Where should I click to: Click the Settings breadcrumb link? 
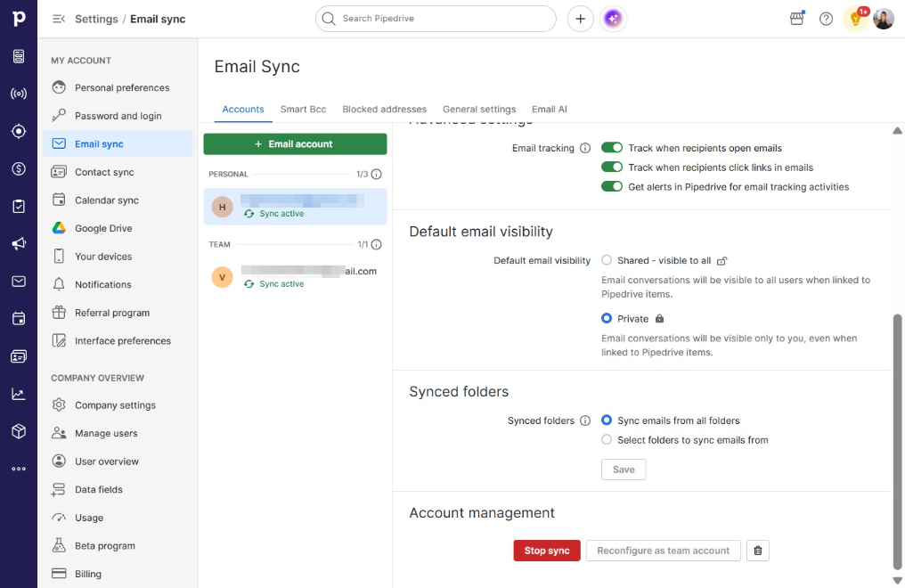coord(96,19)
